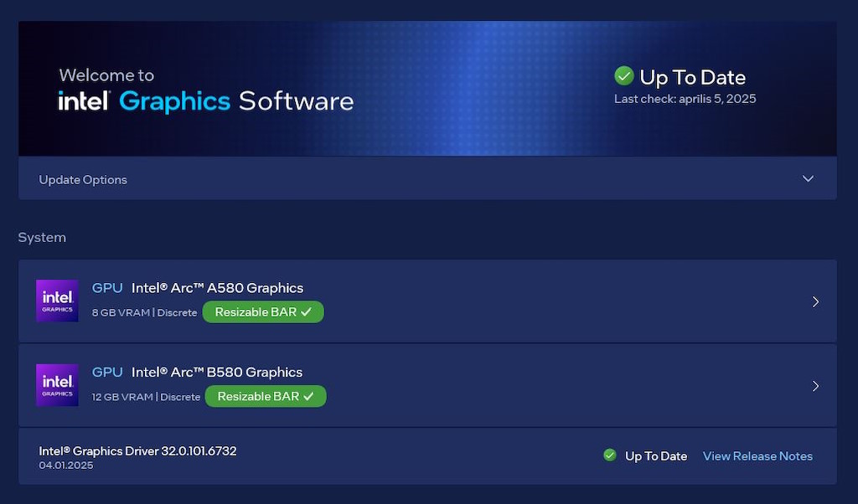Screen dimensions: 858x504
Task: Click the System section heading
Action: (42, 237)
